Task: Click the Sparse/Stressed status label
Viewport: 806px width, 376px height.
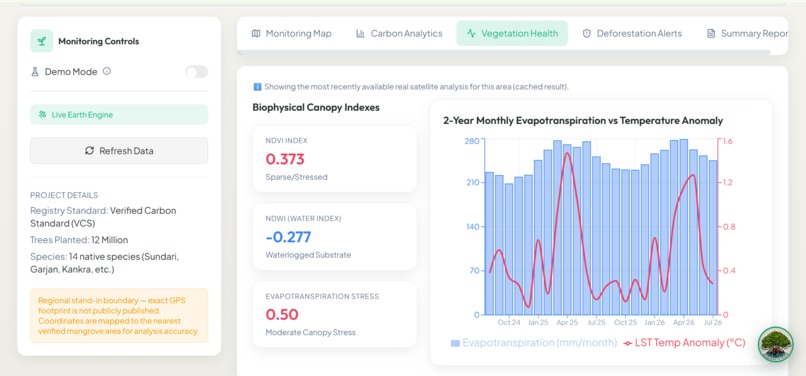Action: click(x=296, y=177)
